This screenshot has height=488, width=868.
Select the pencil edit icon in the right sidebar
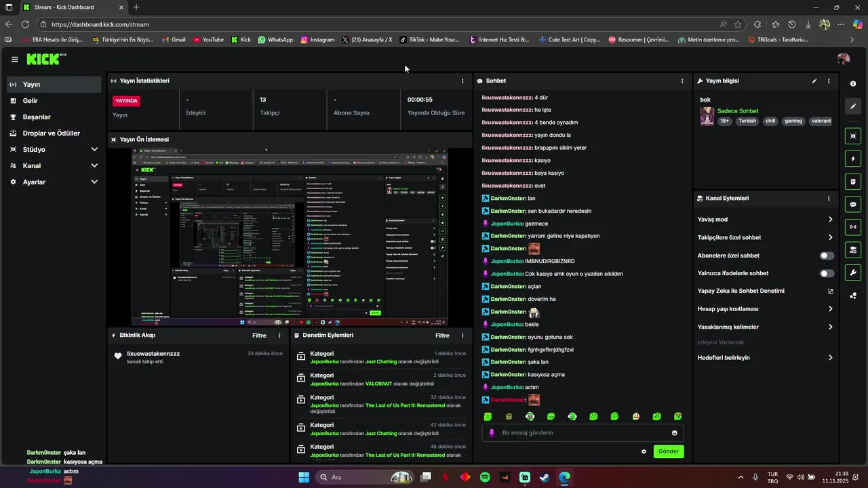click(853, 106)
